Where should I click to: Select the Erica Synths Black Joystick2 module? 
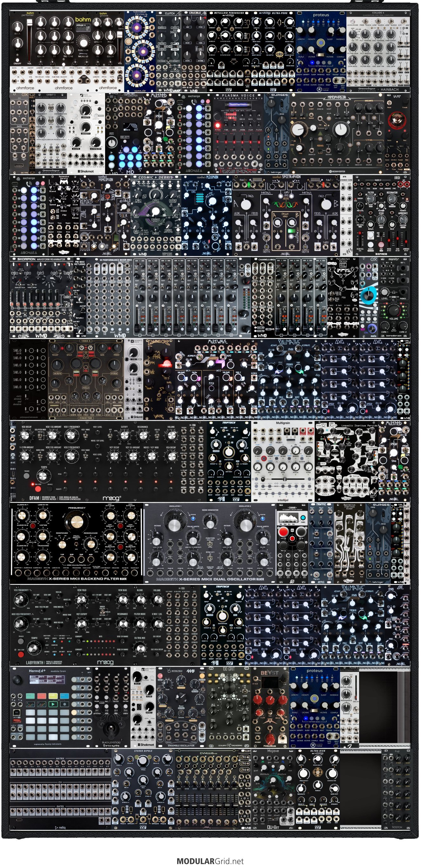[111, 708]
